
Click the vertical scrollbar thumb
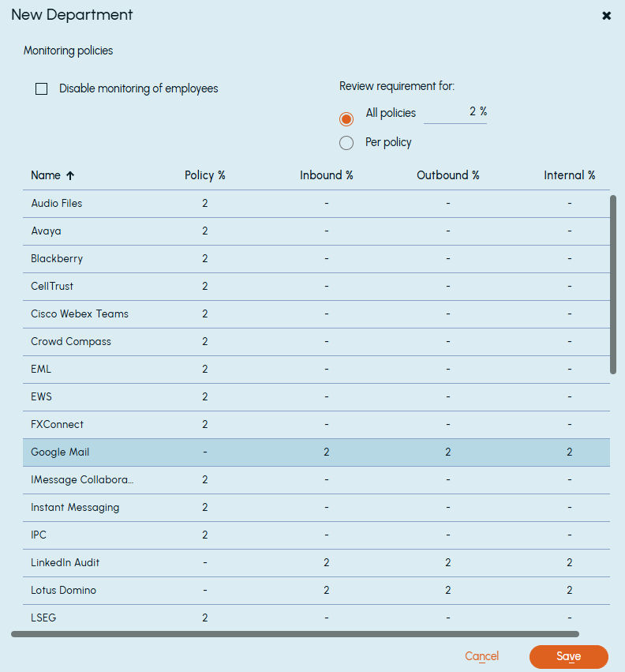[613, 284]
